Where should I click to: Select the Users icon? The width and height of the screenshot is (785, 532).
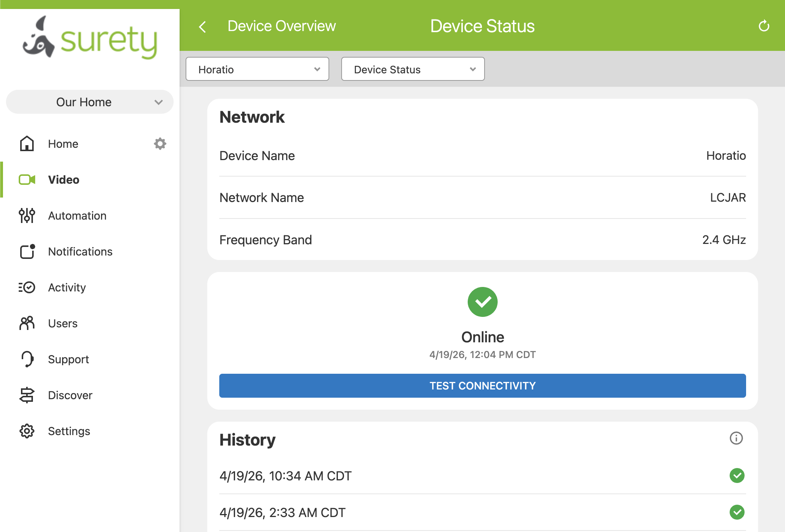27,323
